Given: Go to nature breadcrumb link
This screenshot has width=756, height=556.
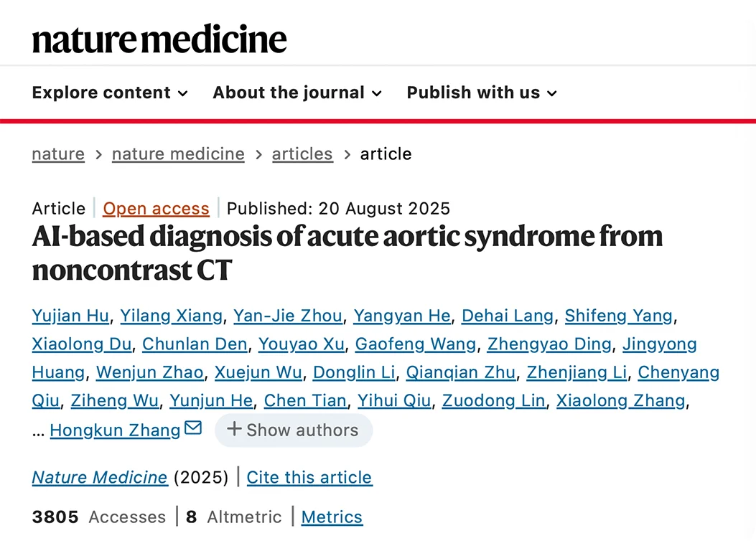Looking at the screenshot, I should click(58, 154).
